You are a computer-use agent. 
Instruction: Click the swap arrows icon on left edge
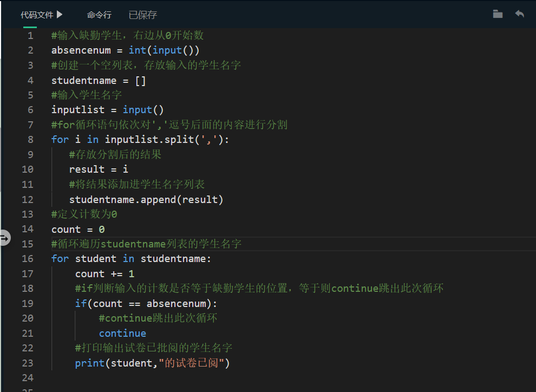tap(4, 238)
